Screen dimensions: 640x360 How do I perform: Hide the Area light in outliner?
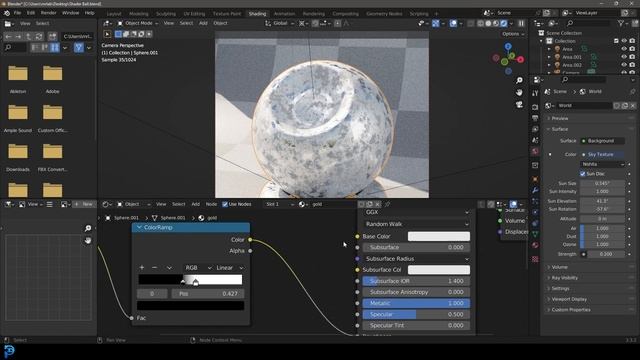624,49
